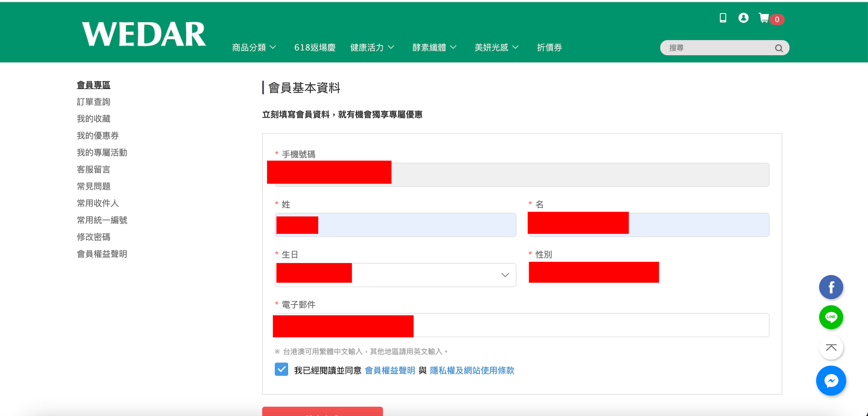Open the Facebook floating button
This screenshot has width=868, height=416.
pos(831,287)
